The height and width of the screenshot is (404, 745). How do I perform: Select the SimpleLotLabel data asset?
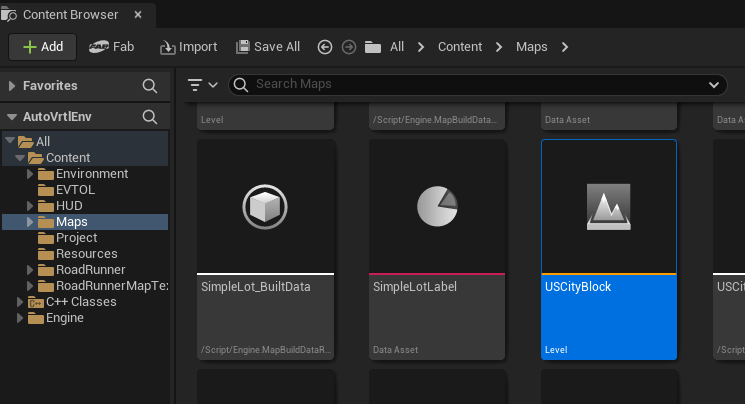pos(437,208)
